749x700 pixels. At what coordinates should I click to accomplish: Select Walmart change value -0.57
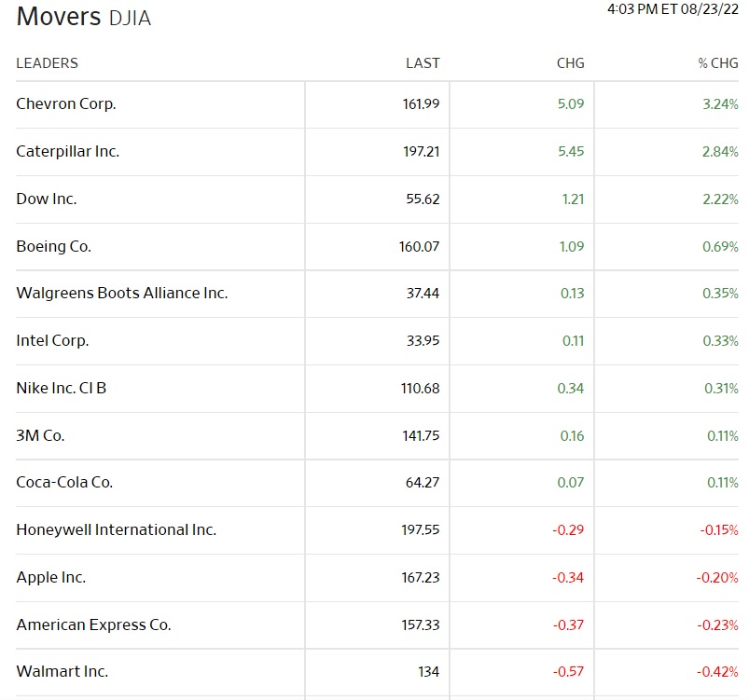(568, 671)
